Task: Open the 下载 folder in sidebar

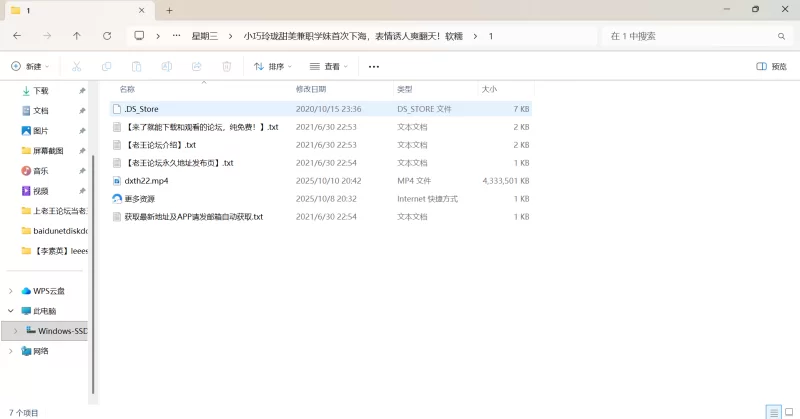Action: [40, 90]
